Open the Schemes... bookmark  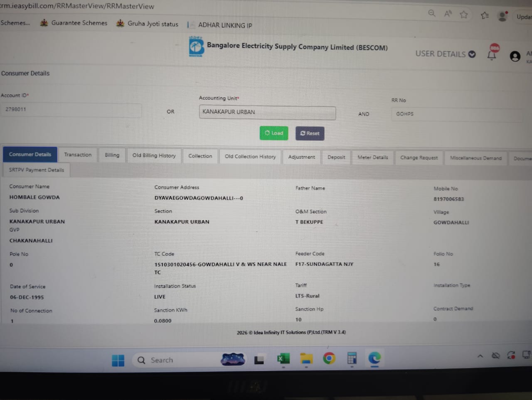coord(15,22)
